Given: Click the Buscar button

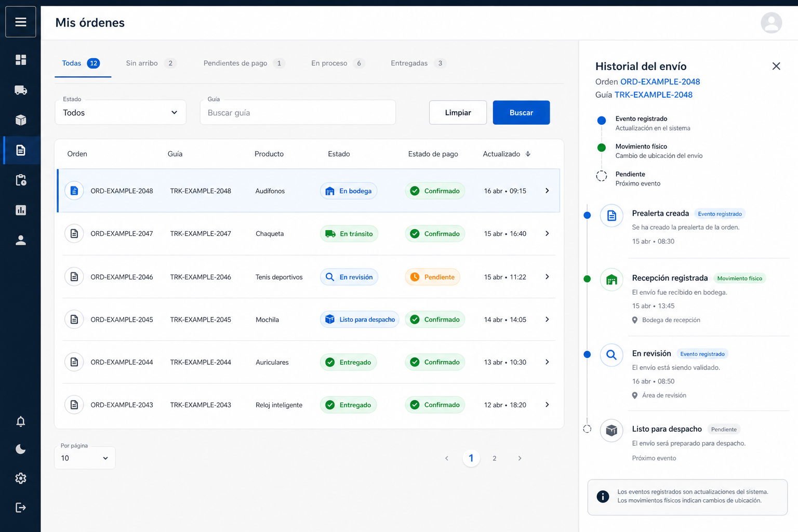Looking at the screenshot, I should [x=521, y=113].
